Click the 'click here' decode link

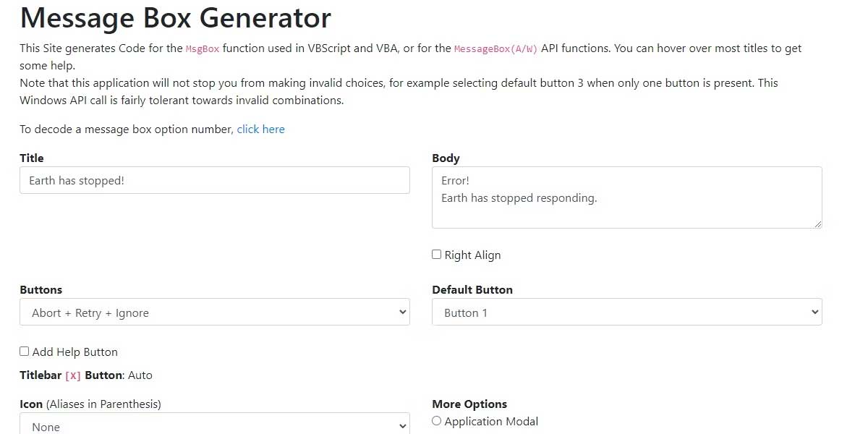tap(260, 129)
